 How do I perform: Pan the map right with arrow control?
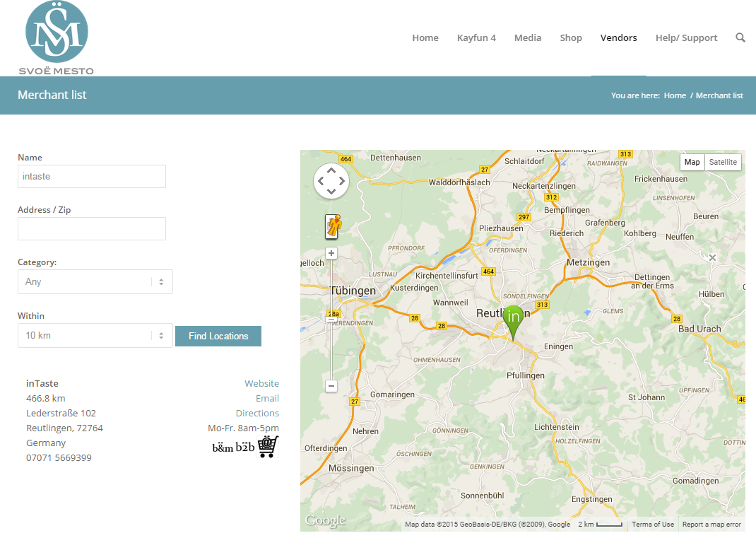click(x=342, y=182)
